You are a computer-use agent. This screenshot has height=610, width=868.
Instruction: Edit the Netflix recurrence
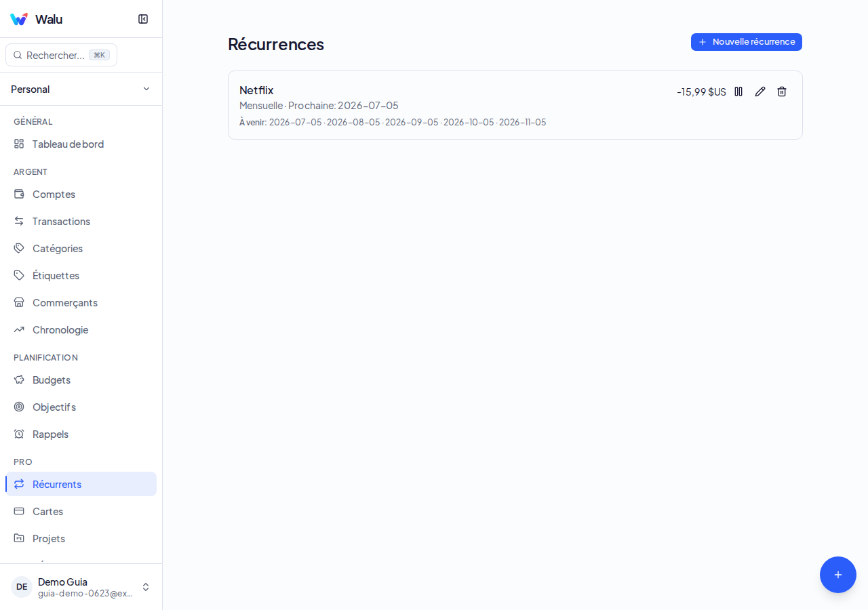(x=760, y=91)
